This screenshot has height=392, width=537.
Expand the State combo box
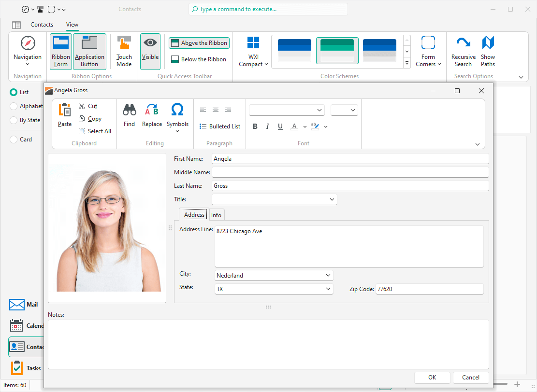(329, 289)
